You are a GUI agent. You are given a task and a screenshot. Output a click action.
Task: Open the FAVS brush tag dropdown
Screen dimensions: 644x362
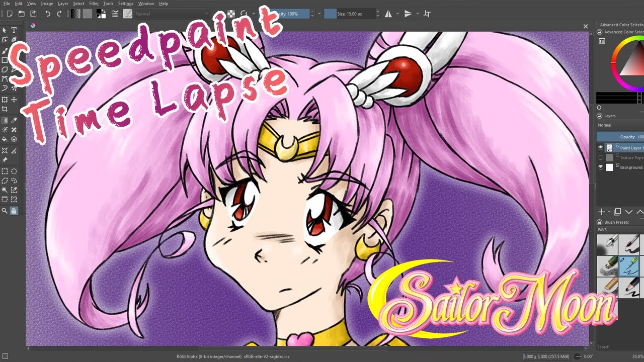click(x=620, y=229)
